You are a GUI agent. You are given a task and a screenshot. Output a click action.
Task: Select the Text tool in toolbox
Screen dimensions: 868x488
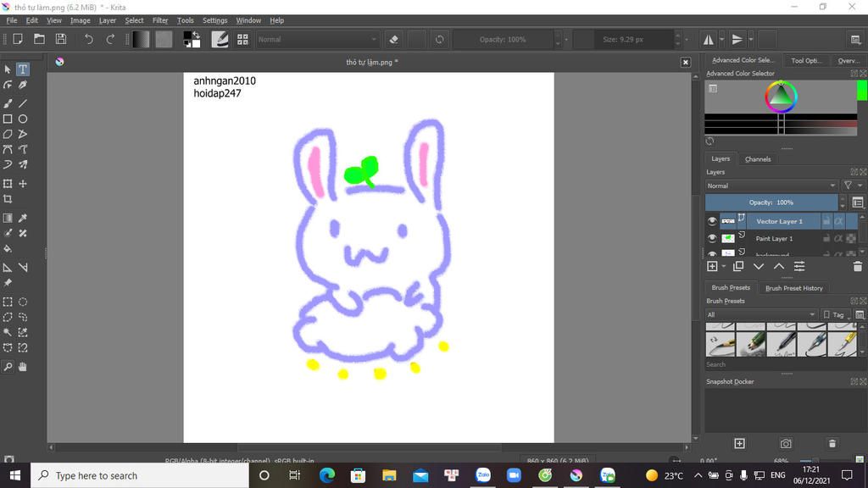[23, 69]
